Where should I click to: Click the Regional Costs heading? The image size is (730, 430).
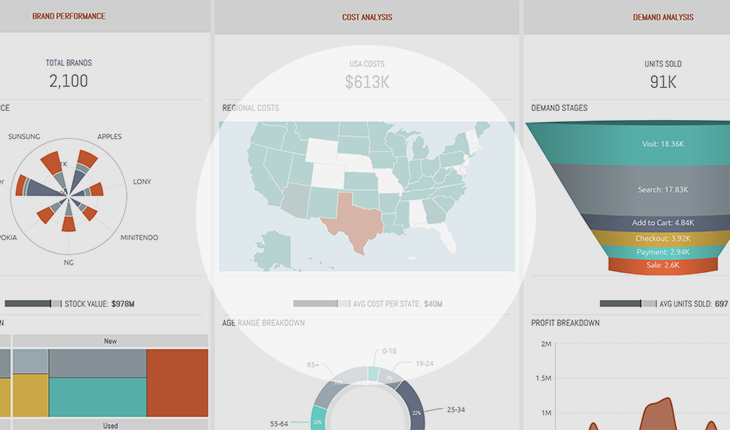click(x=250, y=108)
